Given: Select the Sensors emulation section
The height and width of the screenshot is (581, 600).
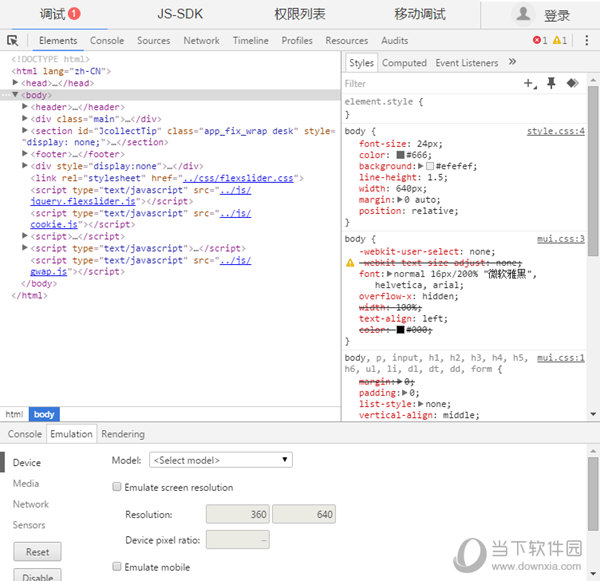Looking at the screenshot, I should pos(29,525).
